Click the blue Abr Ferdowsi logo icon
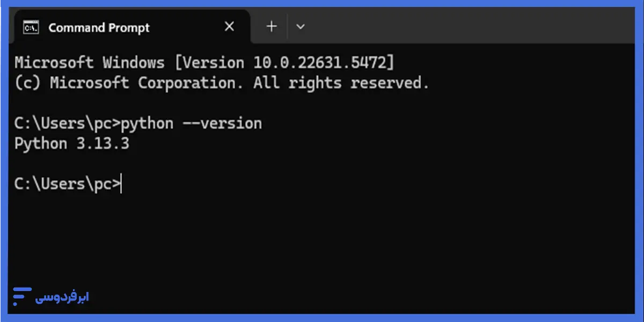The height and width of the screenshot is (322, 644). [22, 296]
